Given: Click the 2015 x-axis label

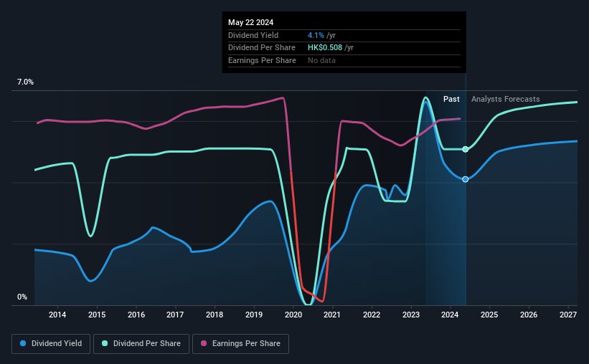Looking at the screenshot, I should click(97, 315).
